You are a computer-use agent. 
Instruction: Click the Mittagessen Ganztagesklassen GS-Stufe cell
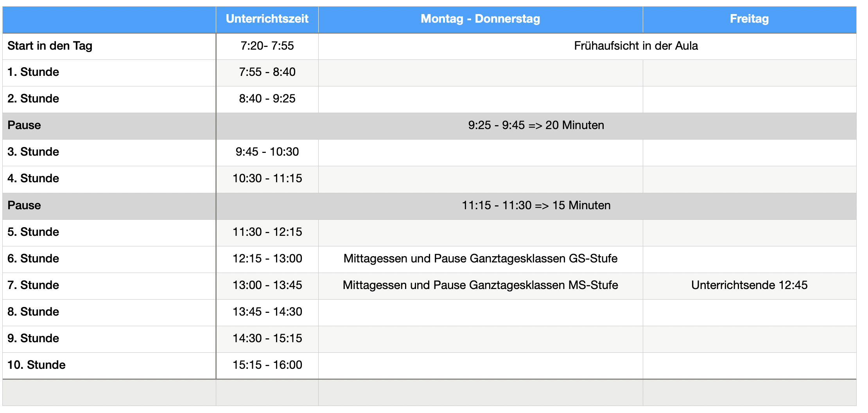(x=481, y=259)
